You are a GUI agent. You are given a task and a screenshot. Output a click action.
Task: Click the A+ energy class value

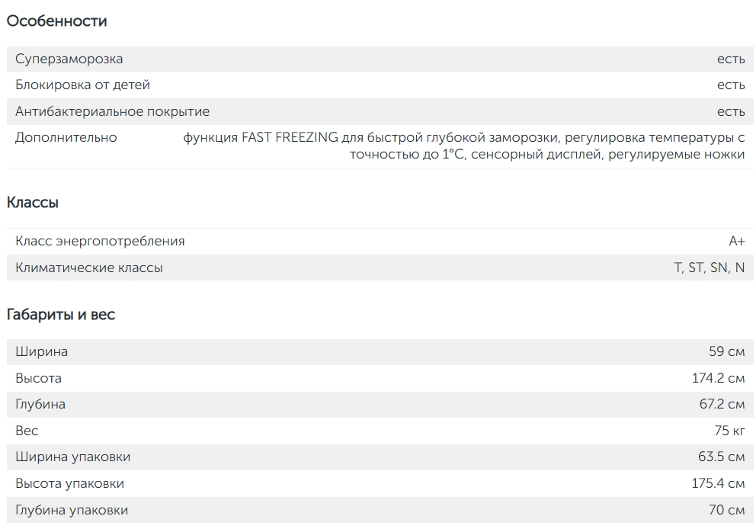click(736, 241)
